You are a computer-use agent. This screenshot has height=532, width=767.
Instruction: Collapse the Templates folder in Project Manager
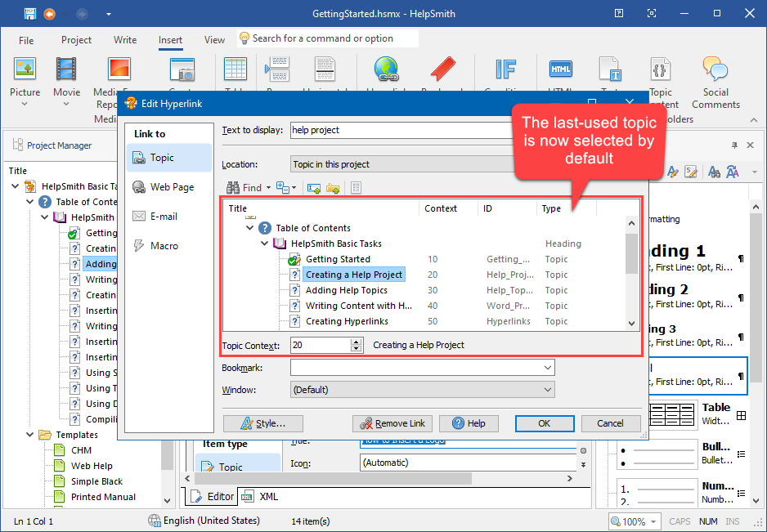(x=32, y=435)
